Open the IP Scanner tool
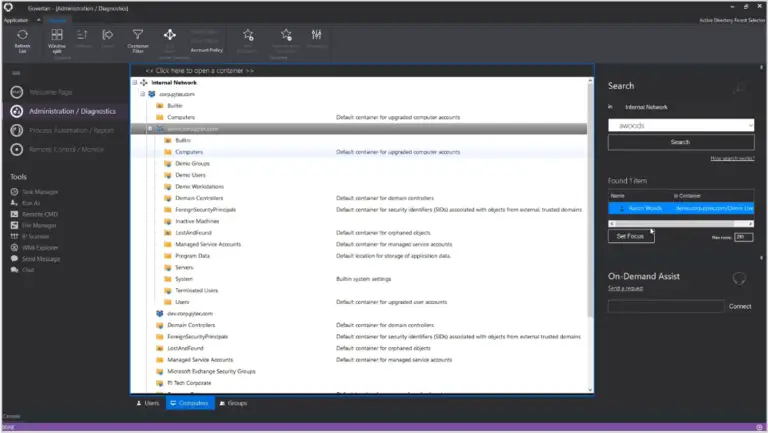 click(37, 236)
